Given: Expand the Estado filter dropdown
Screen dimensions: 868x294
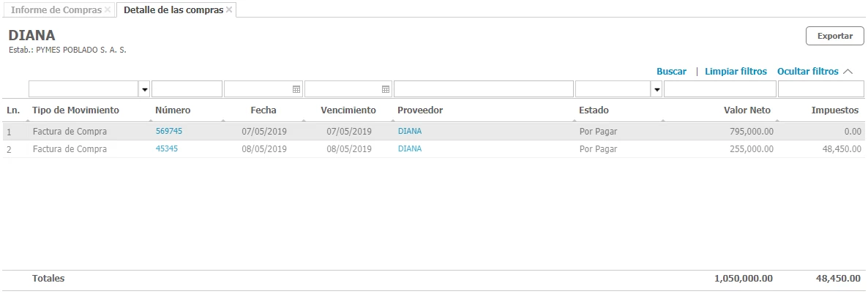Looking at the screenshot, I should click(656, 89).
